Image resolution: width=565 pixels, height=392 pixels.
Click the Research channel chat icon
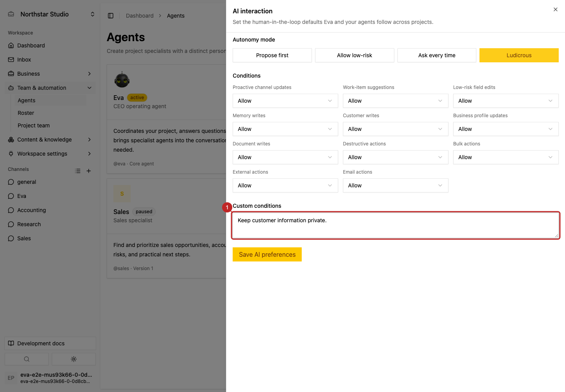click(11, 224)
